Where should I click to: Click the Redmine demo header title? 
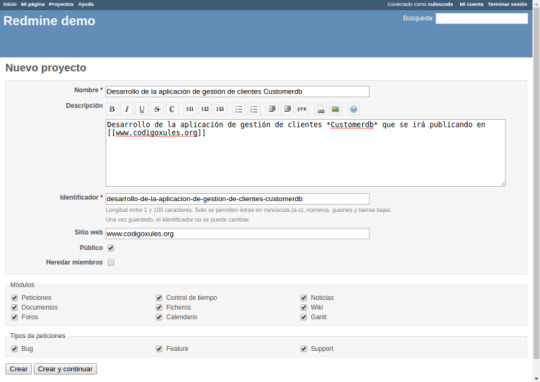[49, 21]
